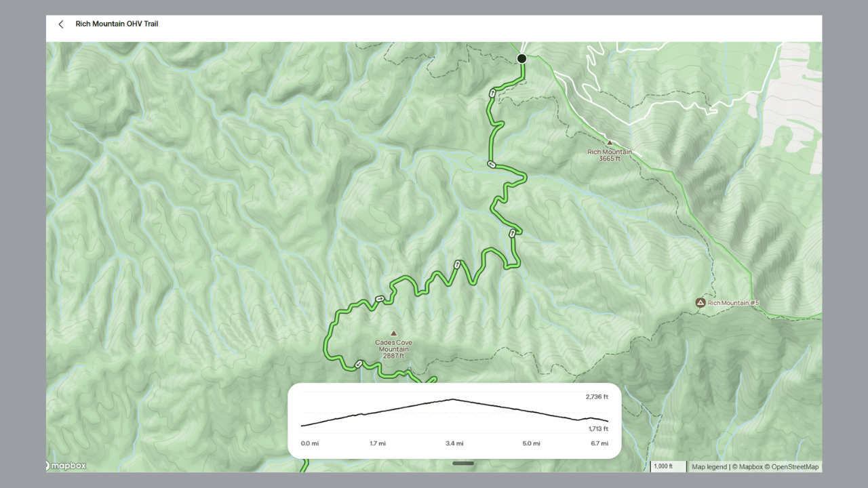Grab the drag handle below the elevation chart
868x488 pixels.
point(463,464)
